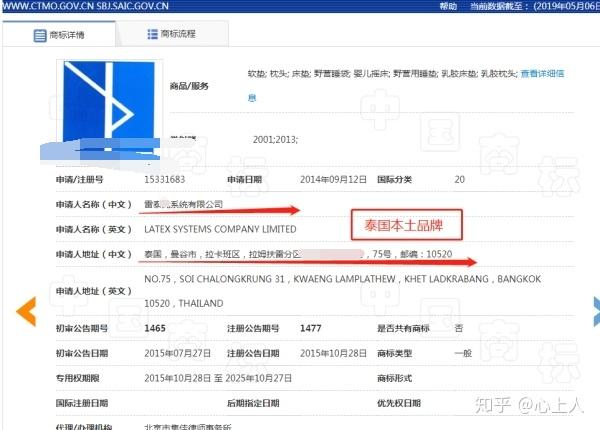Select the 申请/注册号 label
This screenshot has height=430, width=600.
point(80,179)
